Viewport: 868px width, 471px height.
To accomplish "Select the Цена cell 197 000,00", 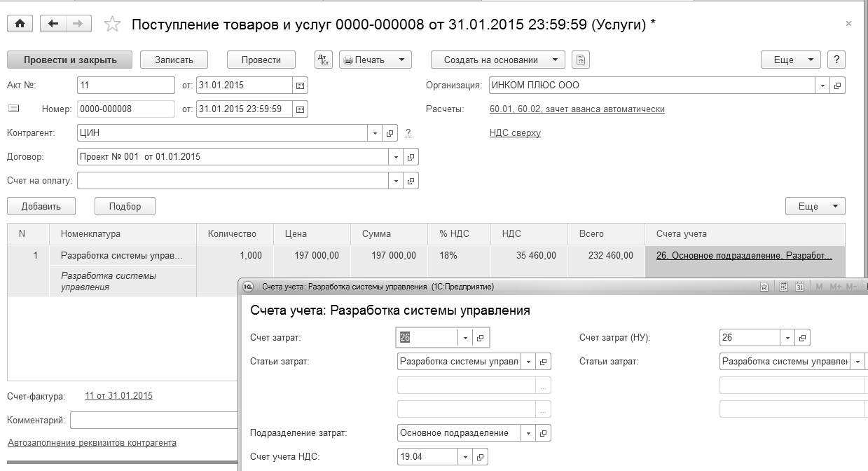I will click(312, 256).
